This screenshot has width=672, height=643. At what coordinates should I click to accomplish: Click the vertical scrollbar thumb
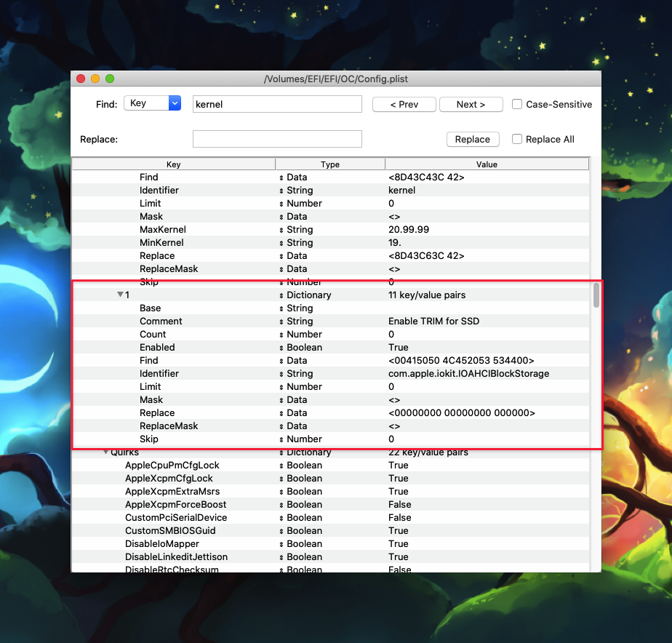pyautogui.click(x=596, y=295)
